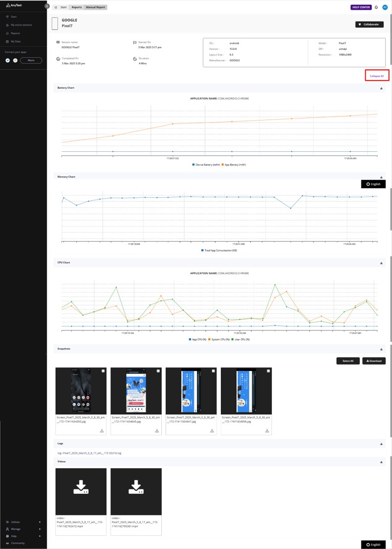Go to Reports breadcrumb tab

pyautogui.click(x=77, y=7)
